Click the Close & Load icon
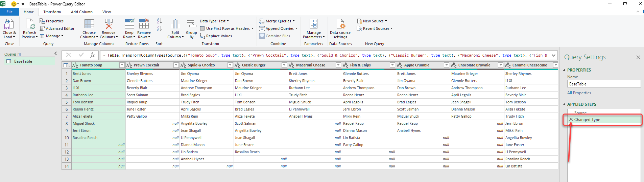Image resolution: width=644 pixels, height=182 pixels. click(x=8, y=24)
